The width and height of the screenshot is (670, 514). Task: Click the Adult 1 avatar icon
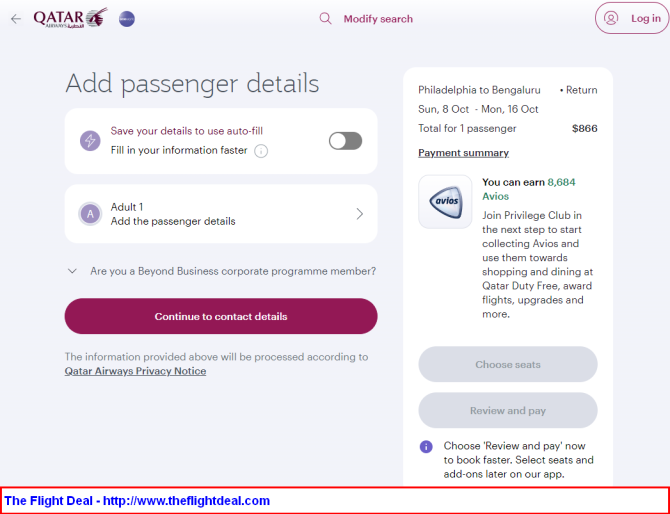(x=90, y=214)
